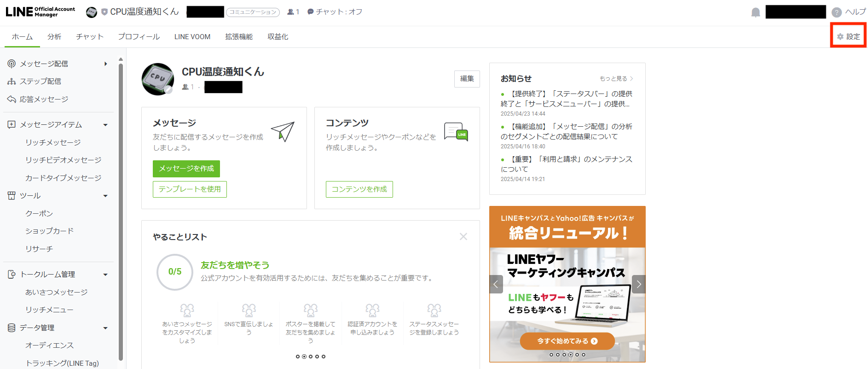This screenshot has width=868, height=369.
Task: Open トラッキング(LINE Tag) in sidebar
Action: click(62, 363)
